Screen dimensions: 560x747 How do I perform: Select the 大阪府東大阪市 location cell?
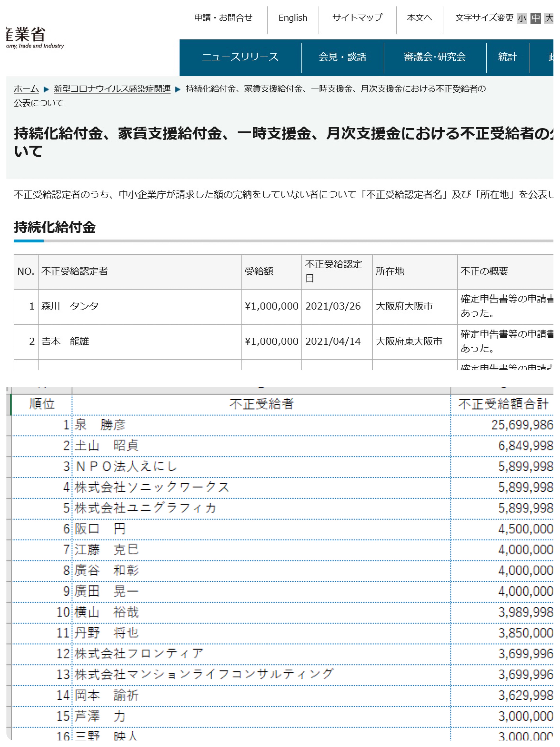pyautogui.click(x=415, y=342)
